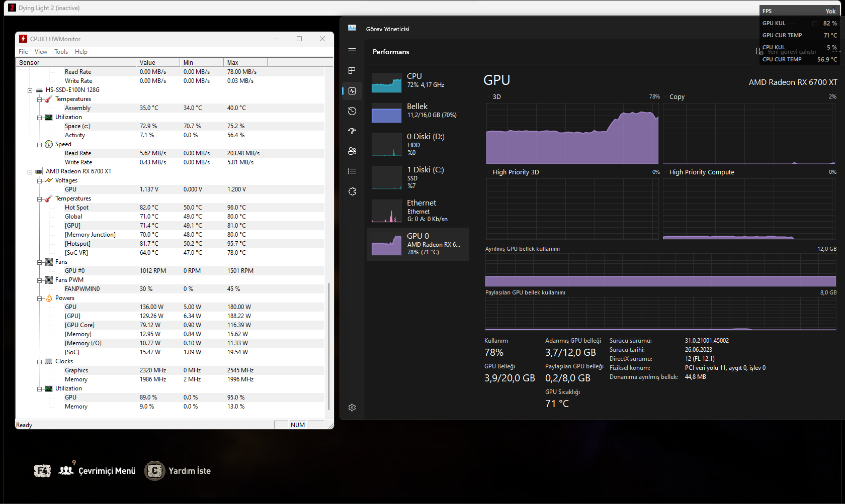Click the Performans page heading
Screen dimensions: 845x504
(x=391, y=52)
